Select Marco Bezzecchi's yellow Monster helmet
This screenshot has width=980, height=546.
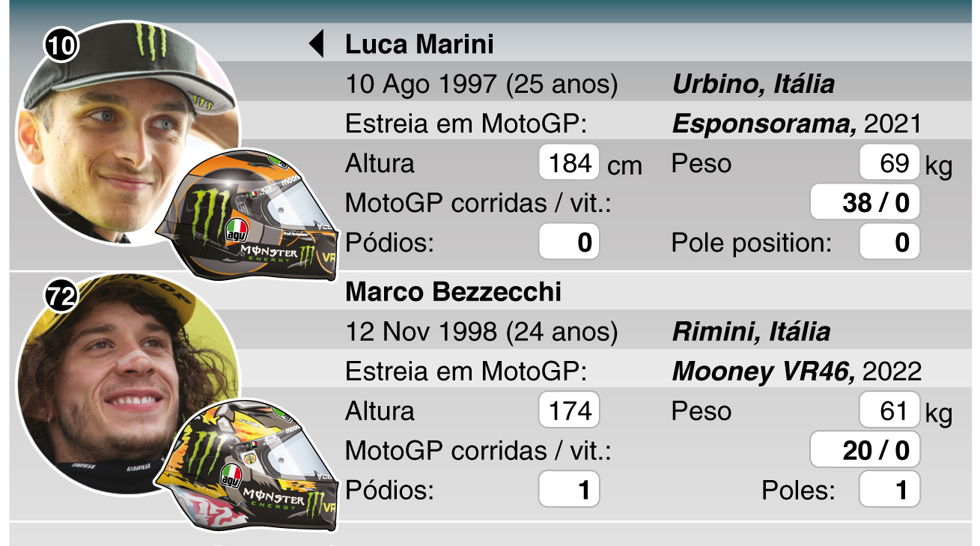[x=249, y=464]
